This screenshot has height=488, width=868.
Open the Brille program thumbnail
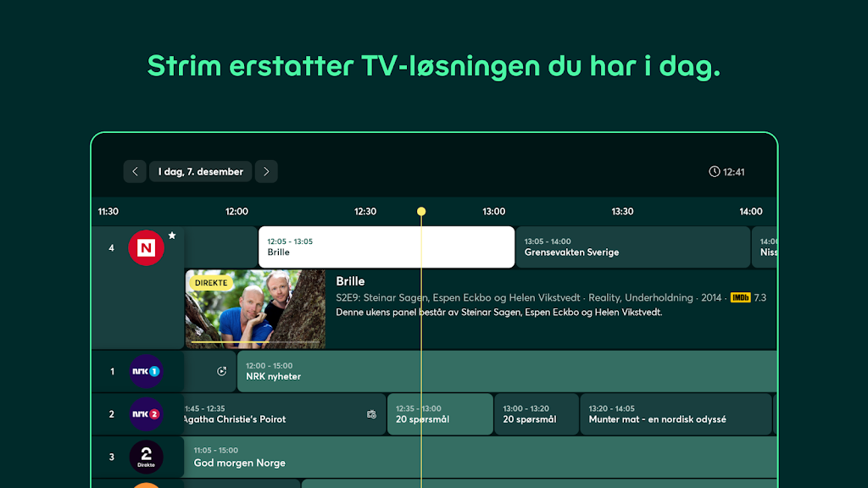pyautogui.click(x=255, y=309)
